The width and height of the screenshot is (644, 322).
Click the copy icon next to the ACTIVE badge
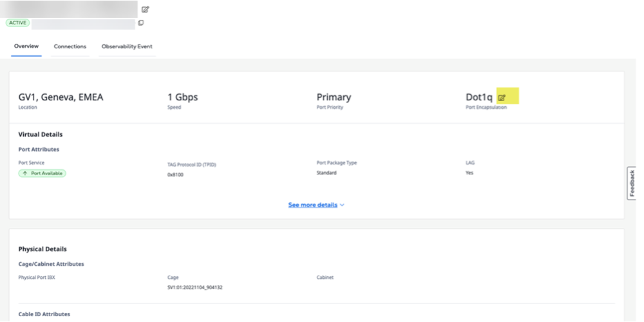tap(141, 23)
